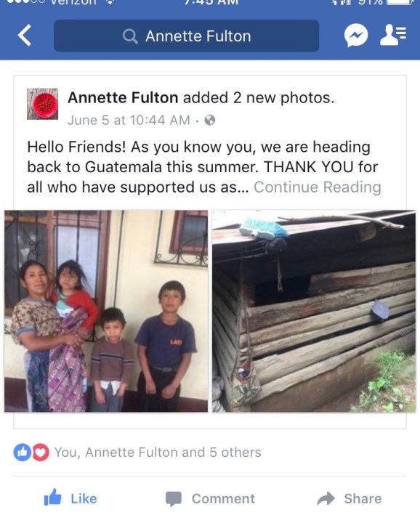Viewport: 420px width, 515px height.
Task: Open the June 5 post timestamp
Action: click(x=129, y=121)
